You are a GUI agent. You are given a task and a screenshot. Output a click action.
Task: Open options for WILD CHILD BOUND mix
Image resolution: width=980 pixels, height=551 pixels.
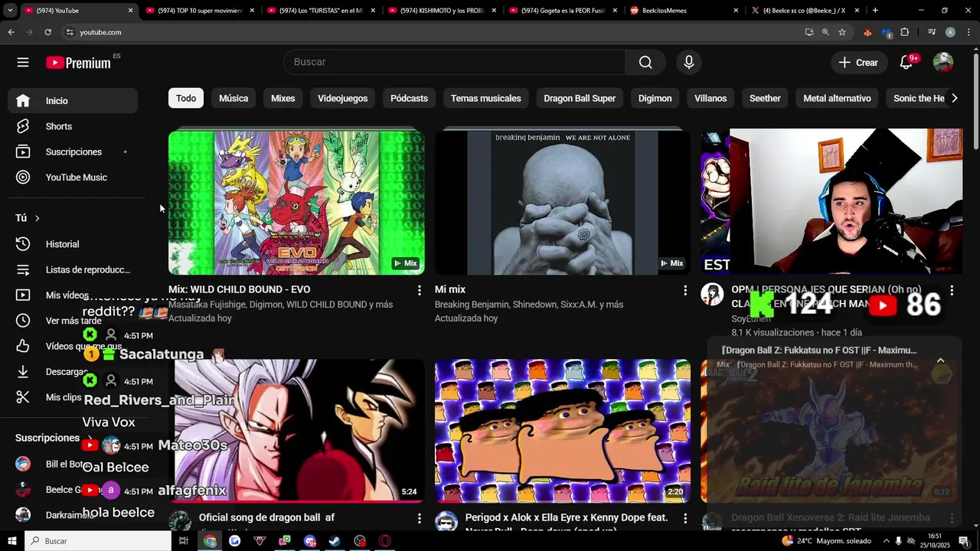(419, 291)
